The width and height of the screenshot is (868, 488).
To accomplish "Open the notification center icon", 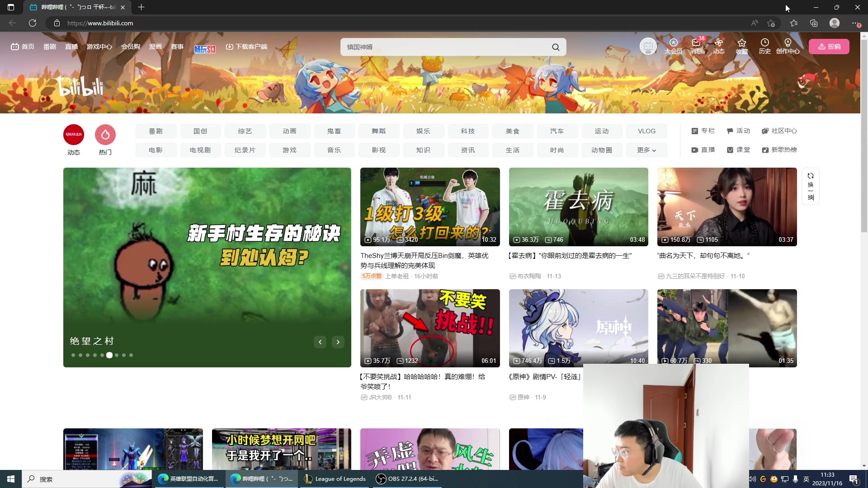I will (x=854, y=479).
